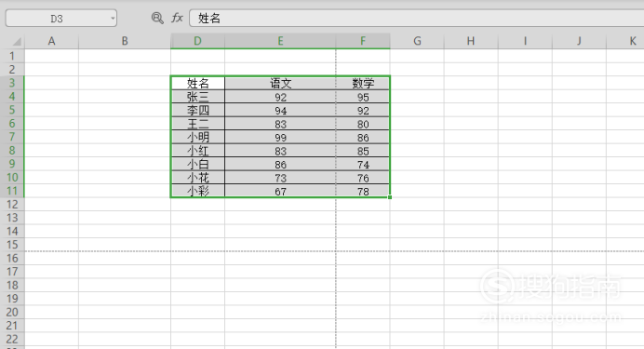Click the cell containing 李四

tap(198, 110)
